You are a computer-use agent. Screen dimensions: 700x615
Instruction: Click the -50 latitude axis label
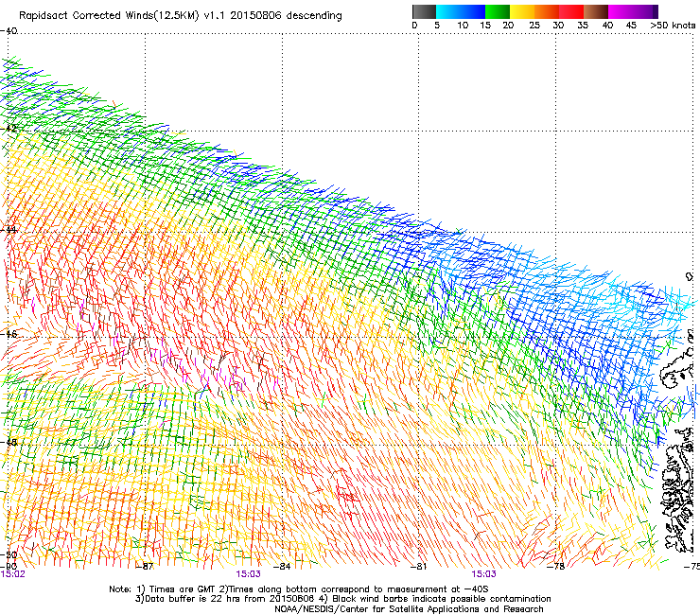9,555
